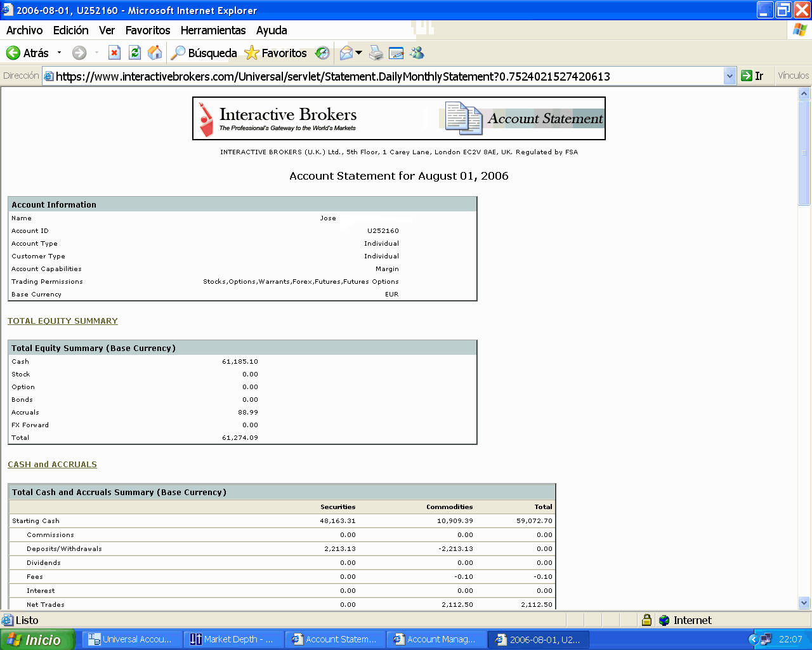Open the History clock icon

pyautogui.click(x=322, y=53)
